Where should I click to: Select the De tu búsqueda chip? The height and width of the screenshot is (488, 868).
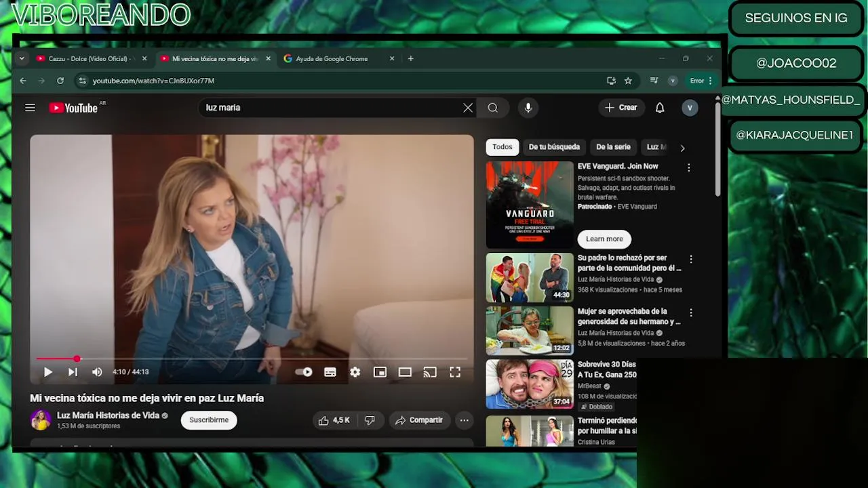coord(554,147)
